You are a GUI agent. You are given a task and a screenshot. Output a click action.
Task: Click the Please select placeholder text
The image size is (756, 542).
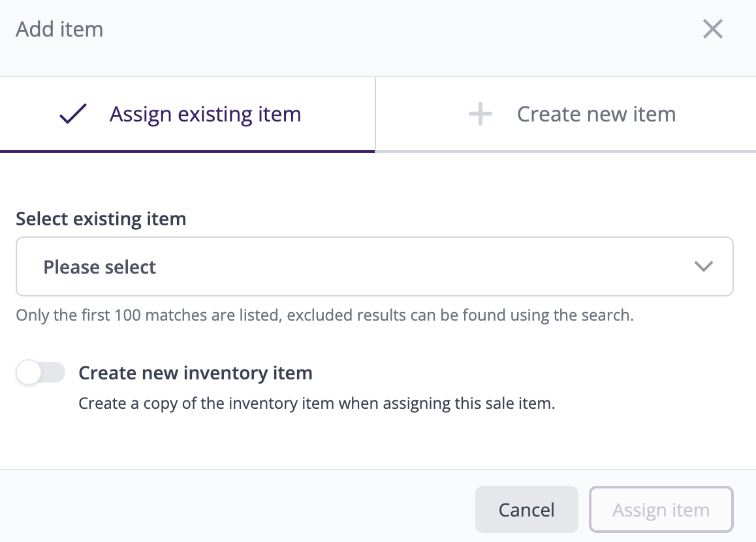(100, 267)
